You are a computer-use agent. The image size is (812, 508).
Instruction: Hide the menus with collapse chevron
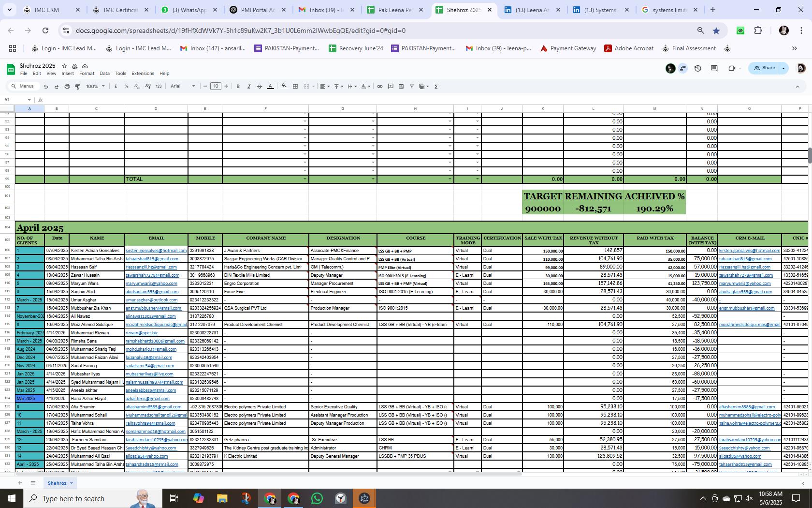[797, 87]
